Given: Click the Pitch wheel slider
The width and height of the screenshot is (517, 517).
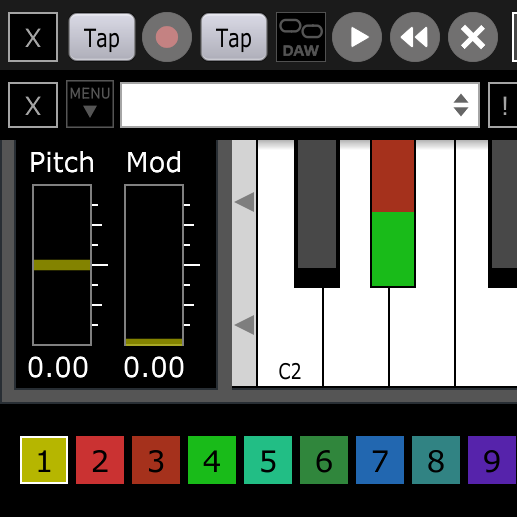Looking at the screenshot, I should click(62, 265).
